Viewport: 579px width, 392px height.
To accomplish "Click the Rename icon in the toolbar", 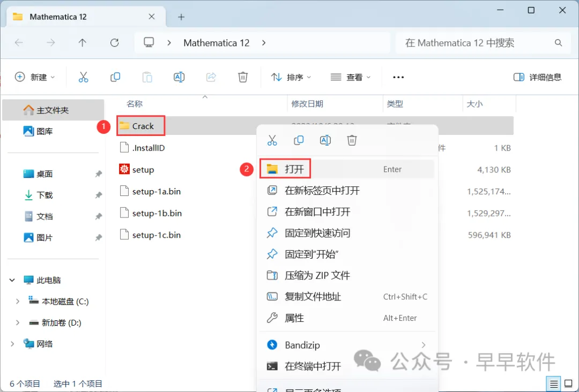I will tap(179, 77).
